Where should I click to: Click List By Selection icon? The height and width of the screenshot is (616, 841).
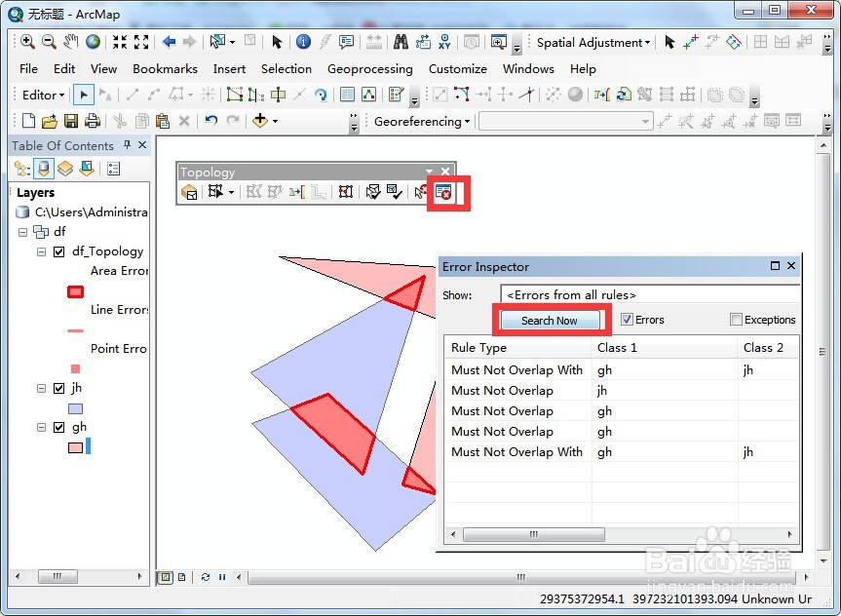tap(87, 169)
